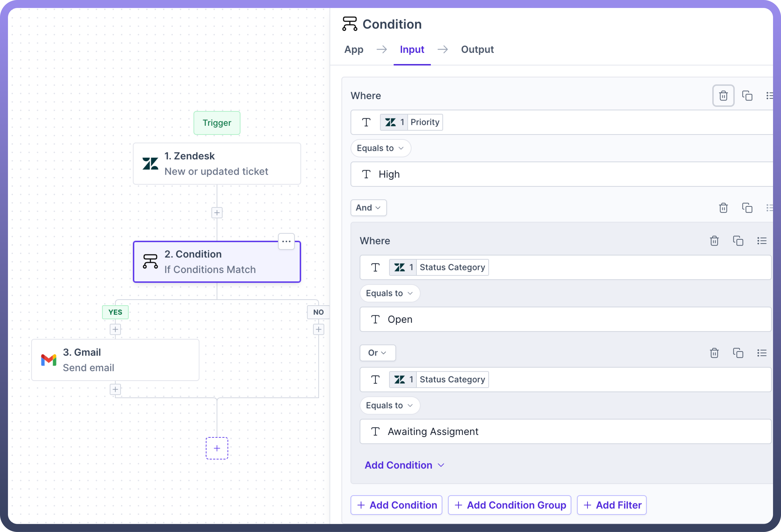Edit the Awaiting Assigment value field
The height and width of the screenshot is (532, 781).
tap(565, 432)
